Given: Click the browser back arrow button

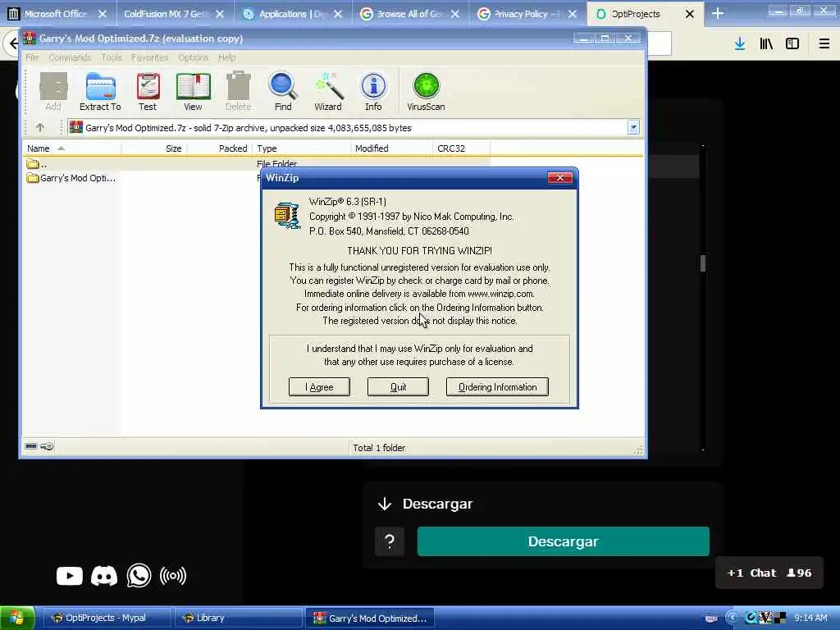Looking at the screenshot, I should 11,43.
